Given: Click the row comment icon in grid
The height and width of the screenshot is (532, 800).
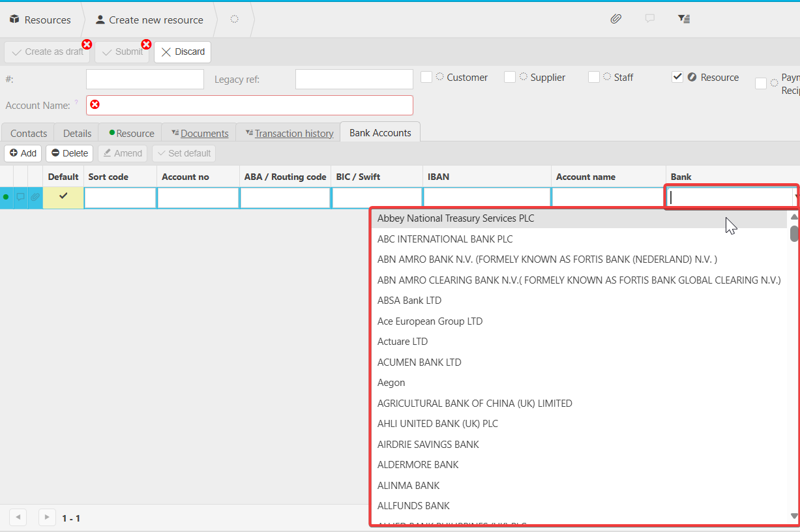Looking at the screenshot, I should point(21,197).
